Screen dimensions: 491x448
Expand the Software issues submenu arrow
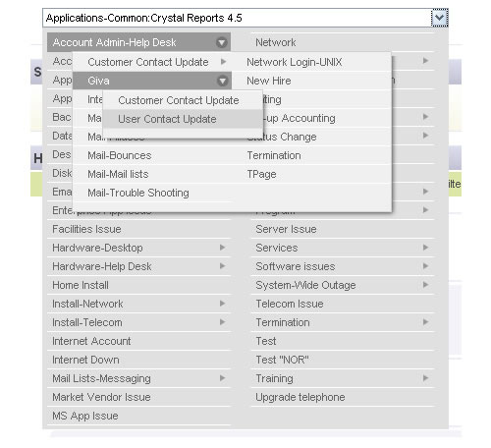coord(425,266)
